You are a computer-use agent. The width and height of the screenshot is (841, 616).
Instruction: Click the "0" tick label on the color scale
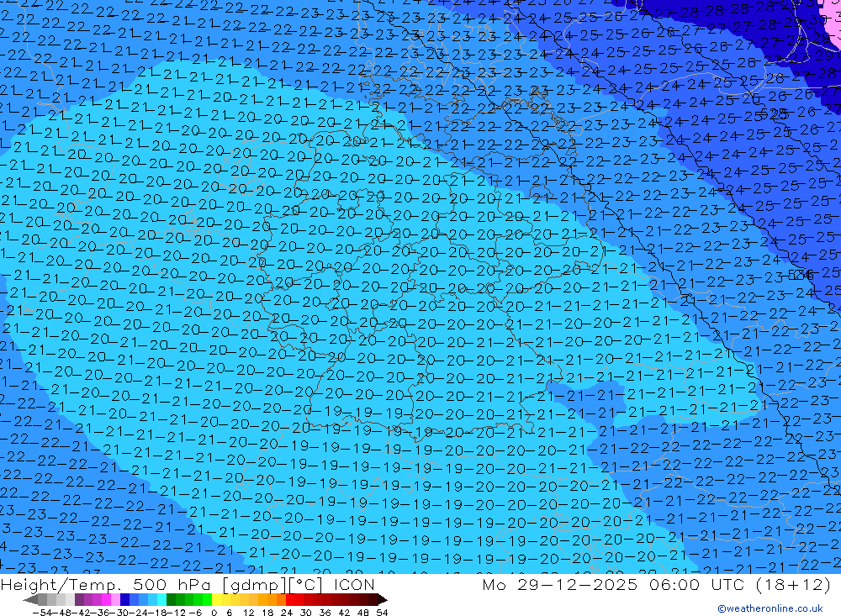pos(214,613)
